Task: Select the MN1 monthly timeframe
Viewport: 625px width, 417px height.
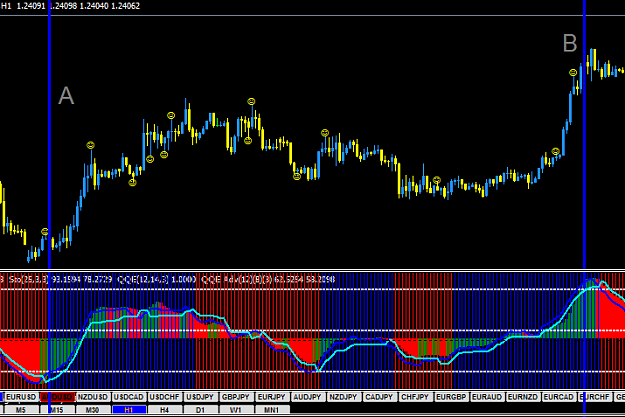Action: tap(272, 409)
